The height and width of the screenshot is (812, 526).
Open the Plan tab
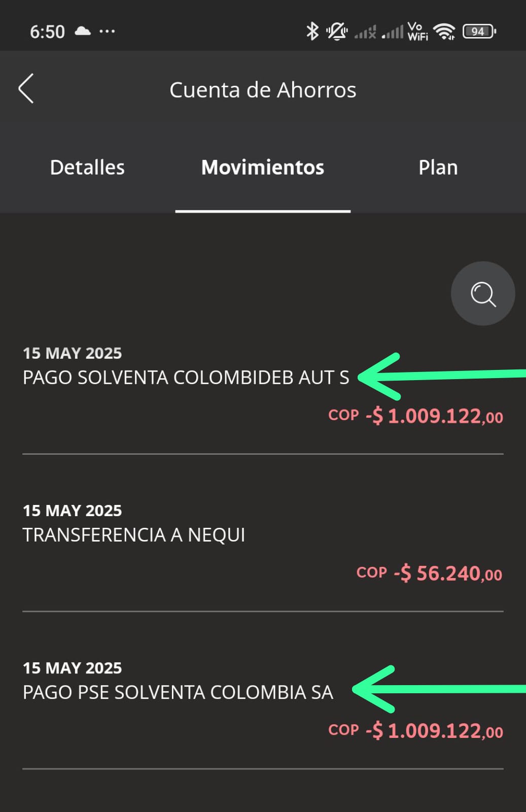(438, 167)
